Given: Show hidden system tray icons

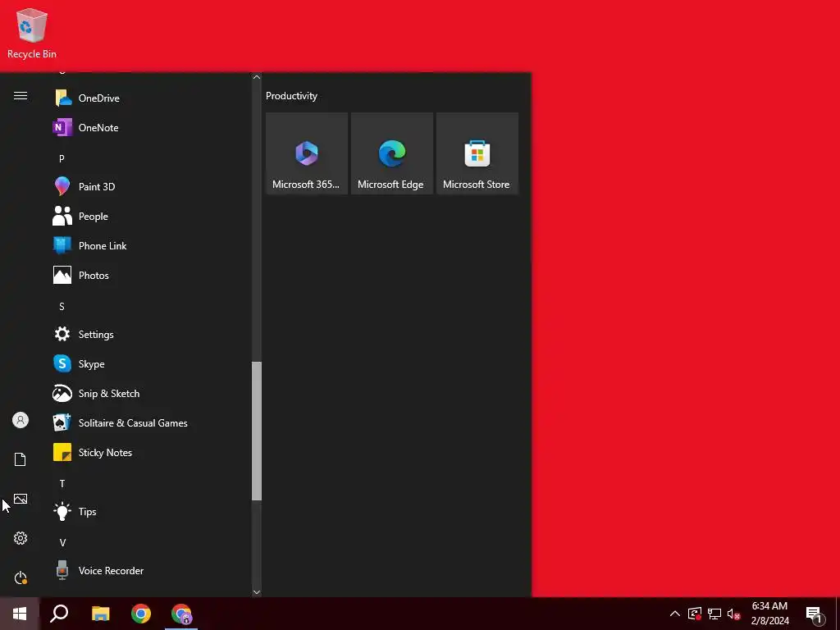Looking at the screenshot, I should [675, 614].
